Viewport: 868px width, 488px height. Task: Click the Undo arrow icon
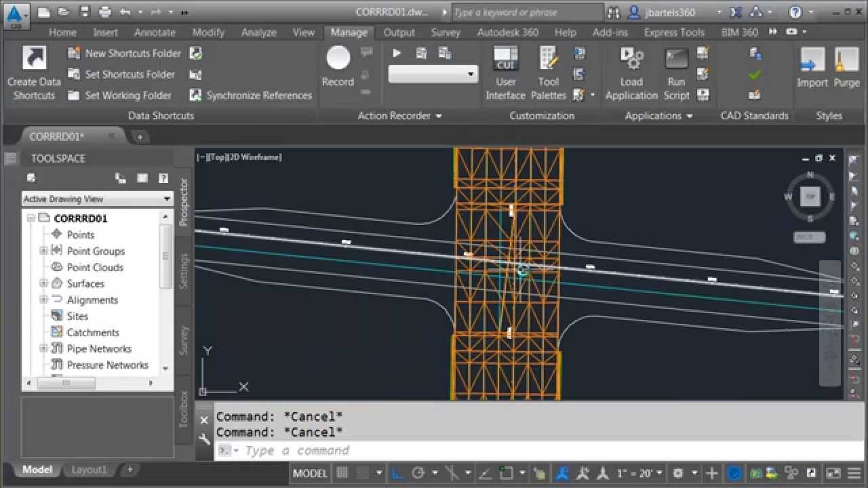125,12
